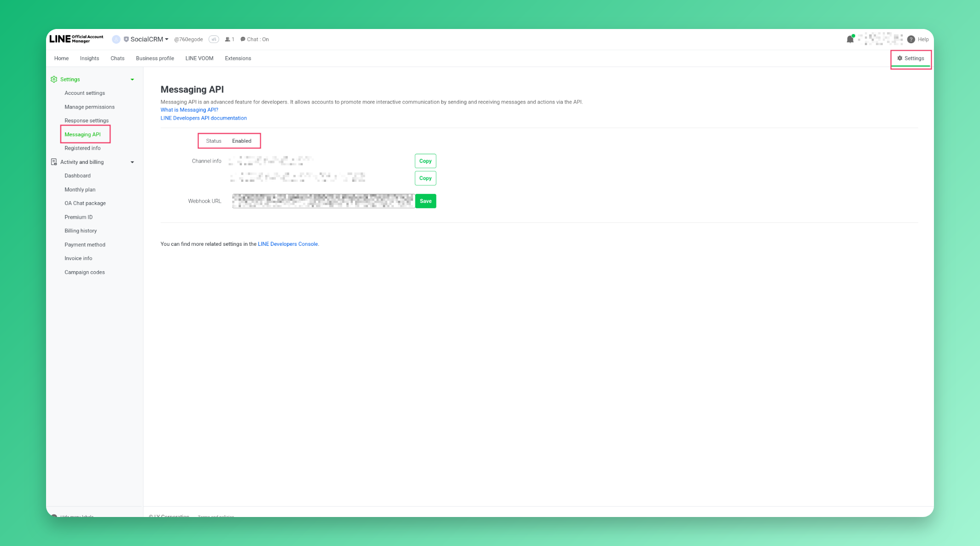Open the profile avatar next to SocialCRM
Image resolution: width=980 pixels, height=546 pixels.
(116, 39)
